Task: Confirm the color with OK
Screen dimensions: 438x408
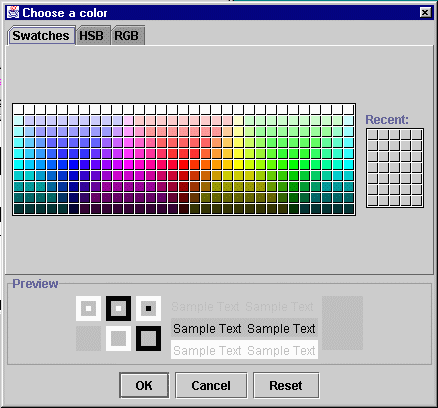Action: pyautogui.click(x=144, y=385)
